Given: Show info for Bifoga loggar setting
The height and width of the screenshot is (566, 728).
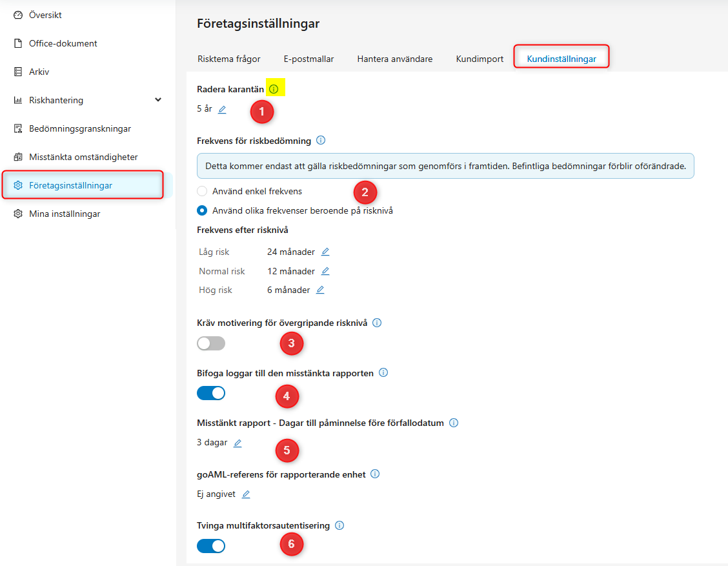Looking at the screenshot, I should click(383, 372).
